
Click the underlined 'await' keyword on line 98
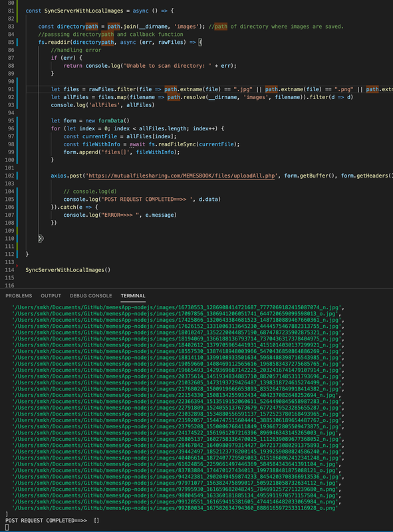tap(138, 144)
